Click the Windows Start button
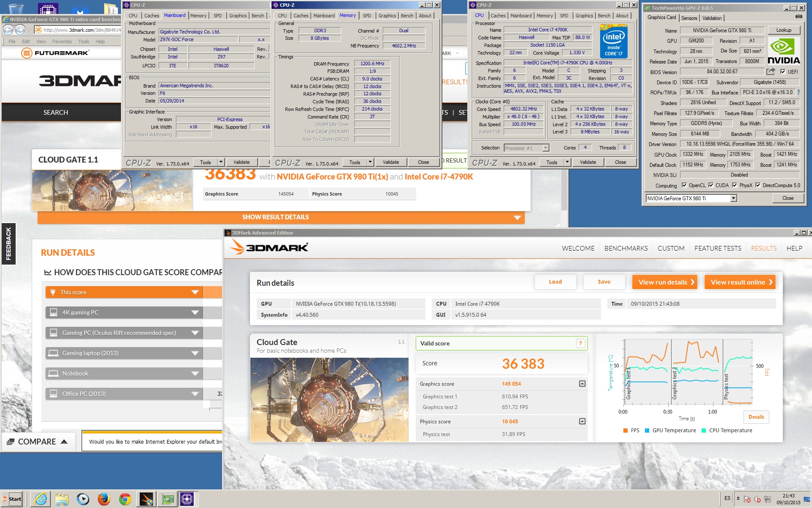 [x=12, y=499]
